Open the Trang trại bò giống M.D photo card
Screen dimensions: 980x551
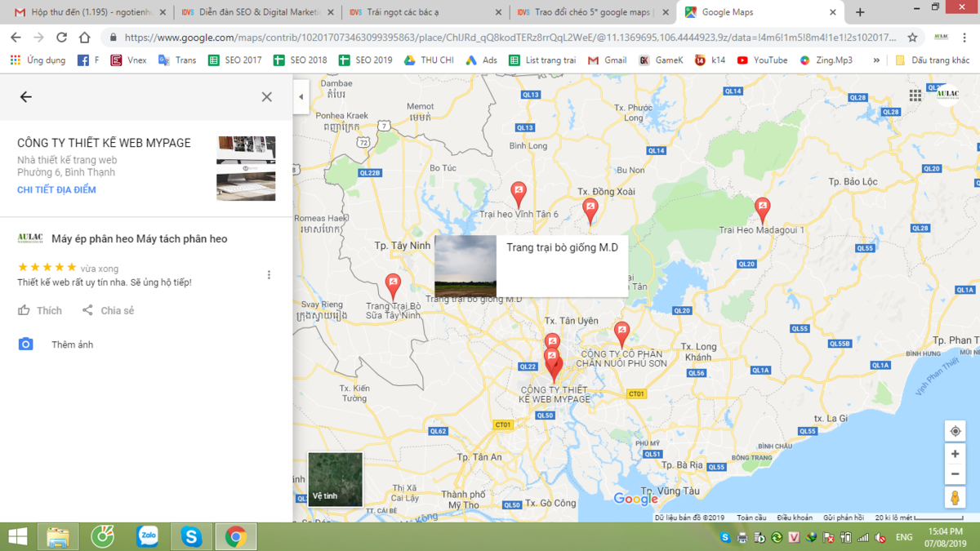click(x=532, y=266)
